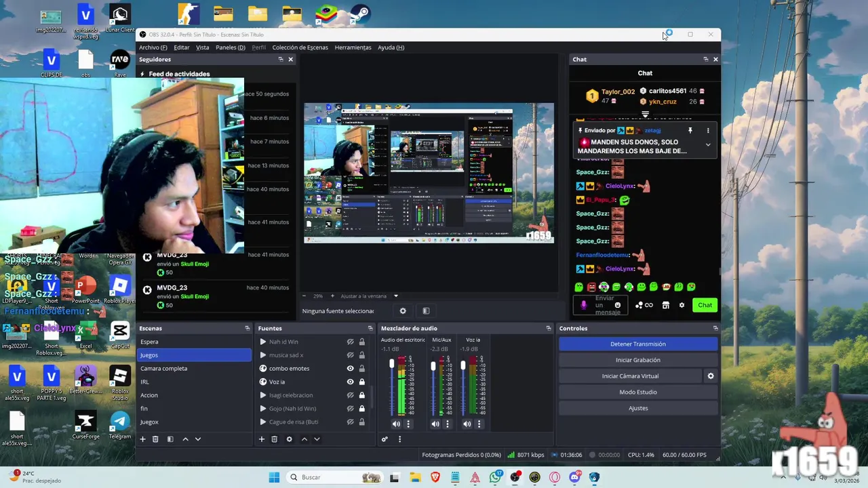Click Iniciar Cámara Virtual button
This screenshot has height=488, width=868.
631,376
